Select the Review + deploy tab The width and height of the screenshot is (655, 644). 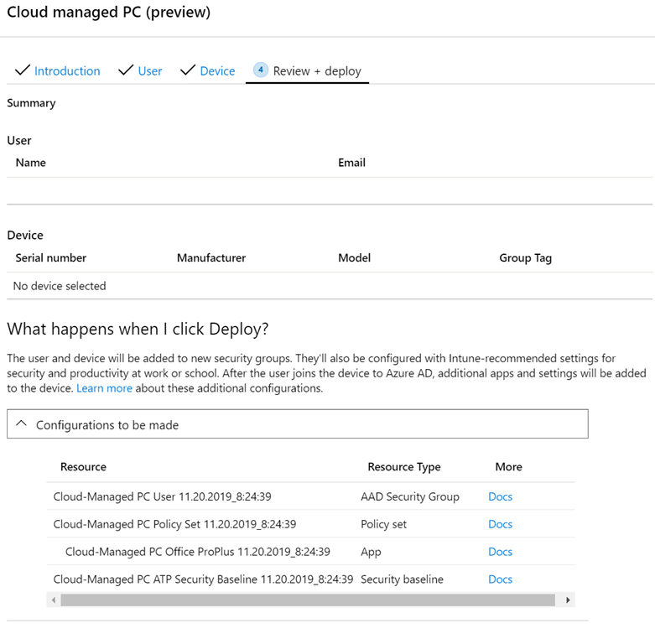point(317,71)
